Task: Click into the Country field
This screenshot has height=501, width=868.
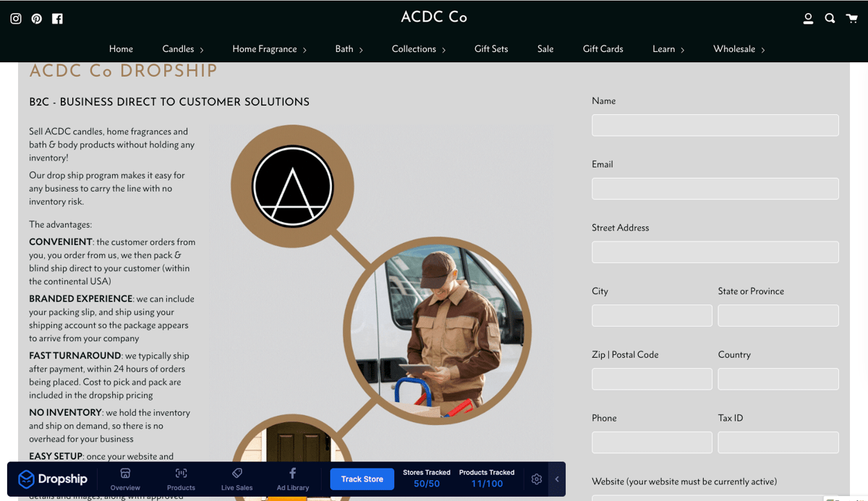Action: [x=778, y=379]
